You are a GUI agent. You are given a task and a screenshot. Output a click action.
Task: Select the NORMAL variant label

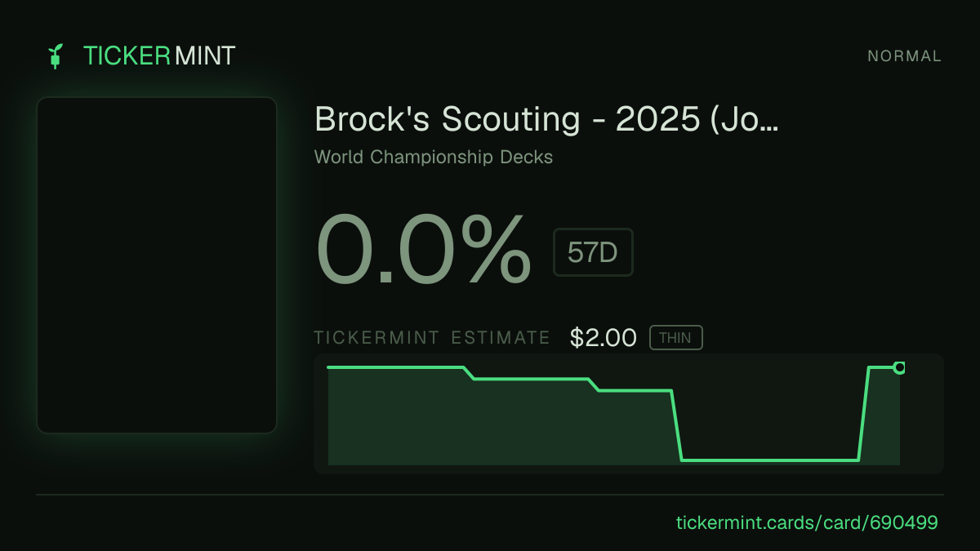(x=905, y=56)
